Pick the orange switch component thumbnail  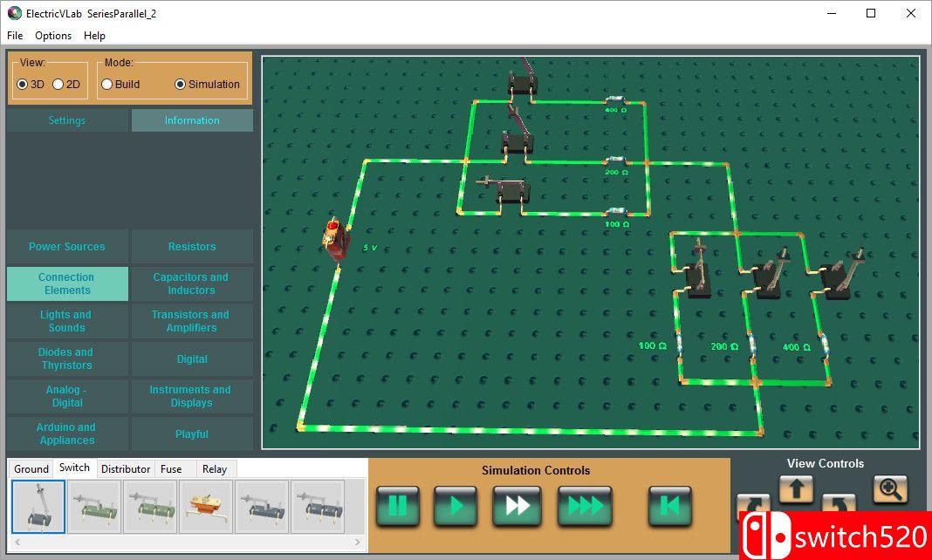[x=206, y=507]
